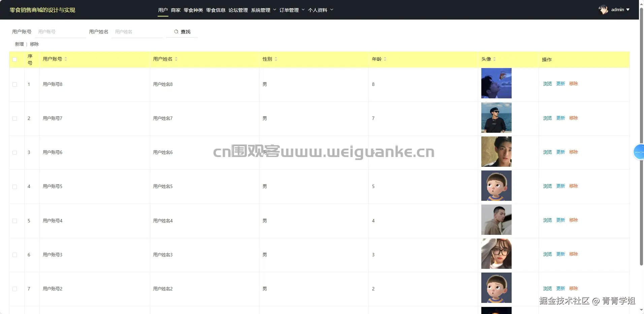Click 浏览 for 用户账号5
Image resolution: width=644 pixels, height=314 pixels.
point(547,186)
